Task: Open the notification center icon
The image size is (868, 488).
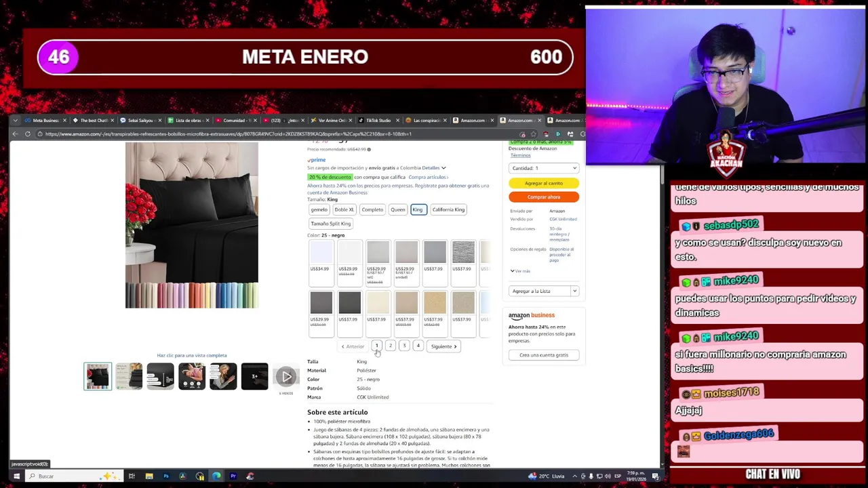Action: click(x=656, y=476)
